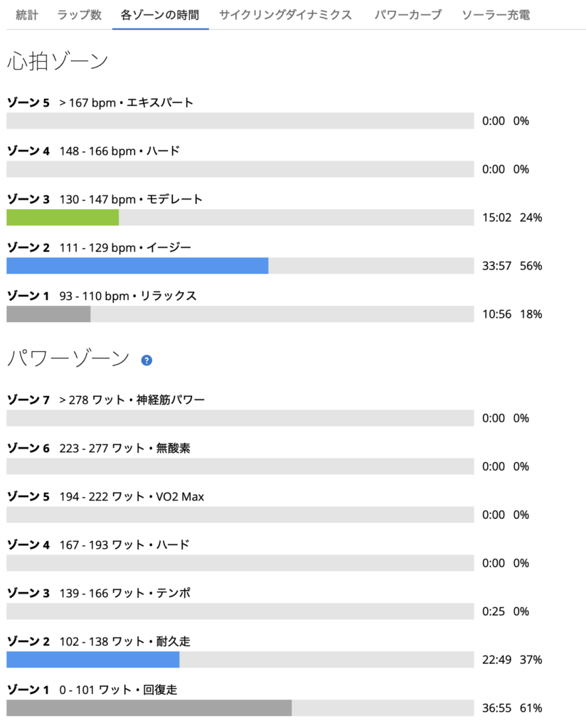This screenshot has width=586, height=728.
Task: Click the パワーゾーン heading text
Action: click(68, 358)
